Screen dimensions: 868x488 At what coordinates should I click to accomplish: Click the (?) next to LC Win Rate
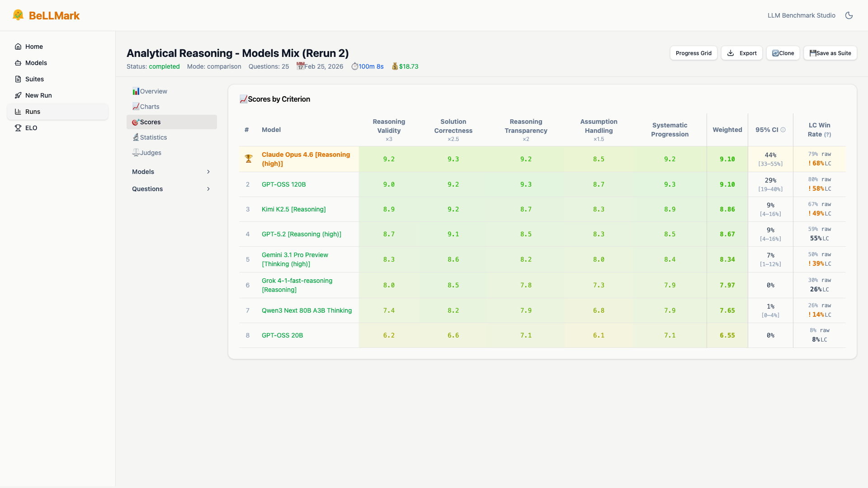pyautogui.click(x=828, y=134)
